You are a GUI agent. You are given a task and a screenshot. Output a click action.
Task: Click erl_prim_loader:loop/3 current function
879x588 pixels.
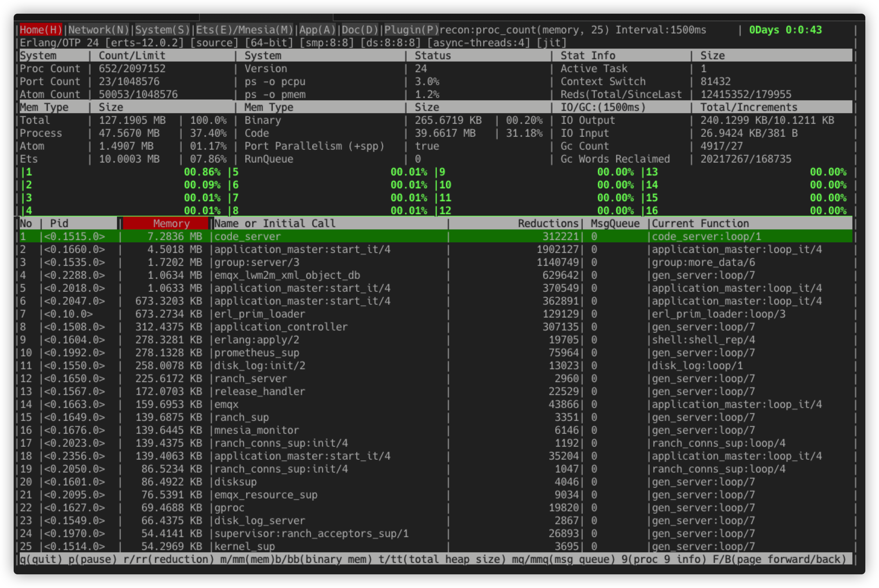click(718, 314)
